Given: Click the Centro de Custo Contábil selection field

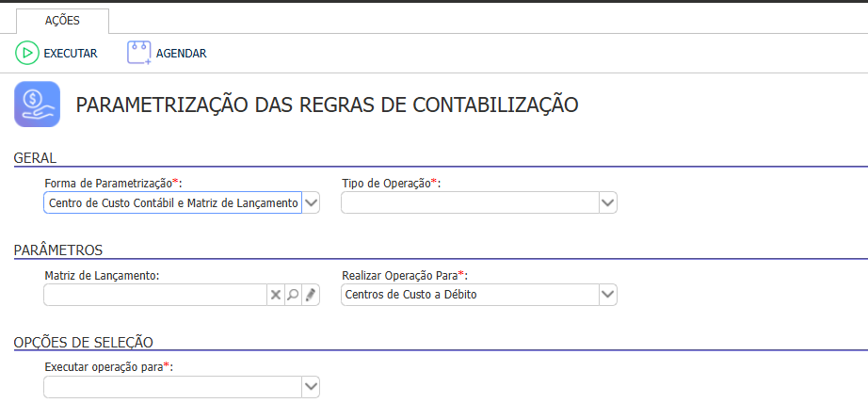Looking at the screenshot, I should (172, 202).
